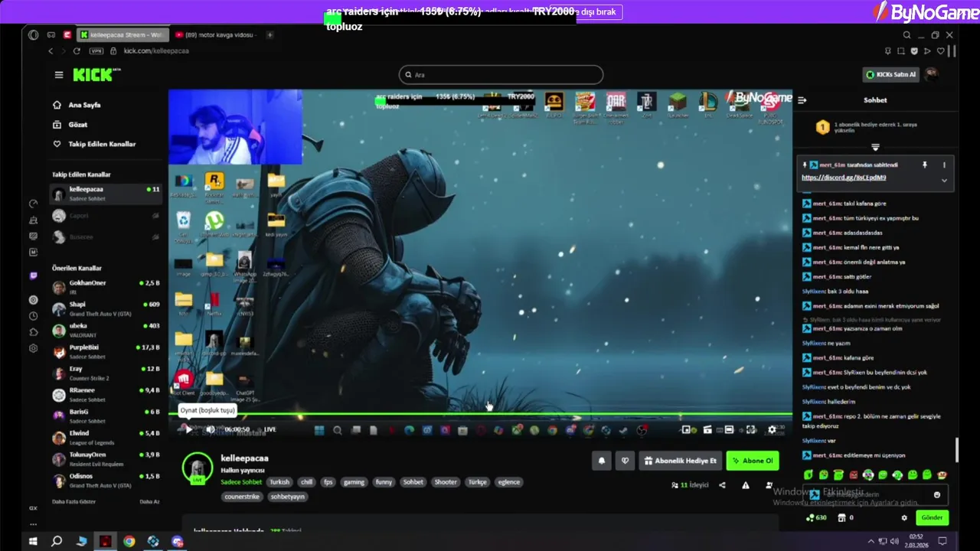The width and height of the screenshot is (980, 551).
Task: Open recommended channel Shapi
Action: [x=106, y=308]
